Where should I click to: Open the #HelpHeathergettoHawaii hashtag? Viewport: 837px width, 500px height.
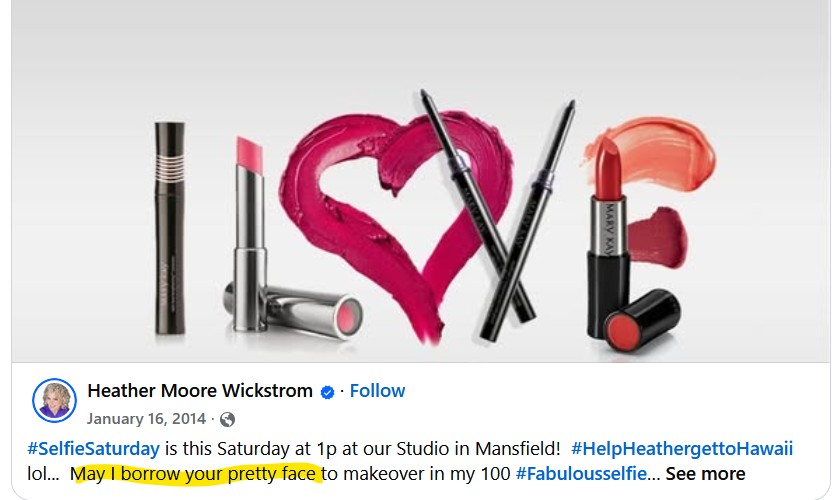pyautogui.click(x=682, y=448)
